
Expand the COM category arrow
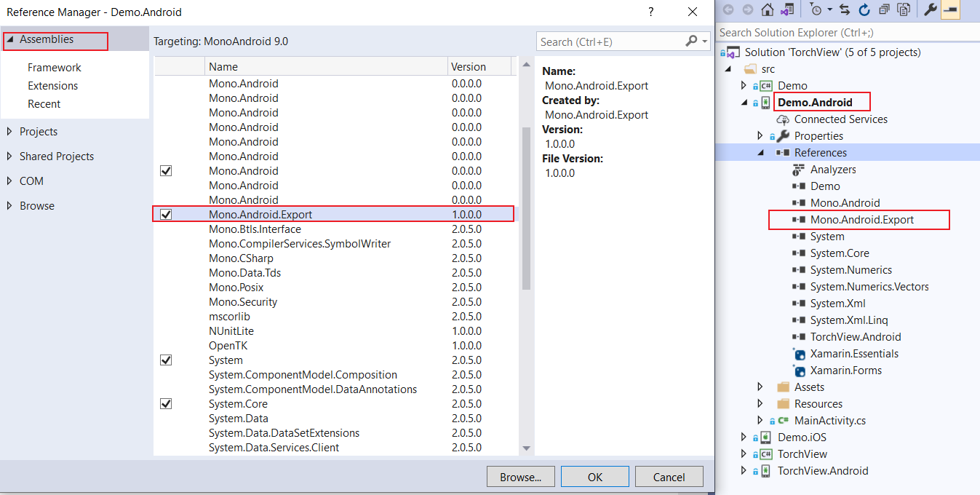point(9,181)
